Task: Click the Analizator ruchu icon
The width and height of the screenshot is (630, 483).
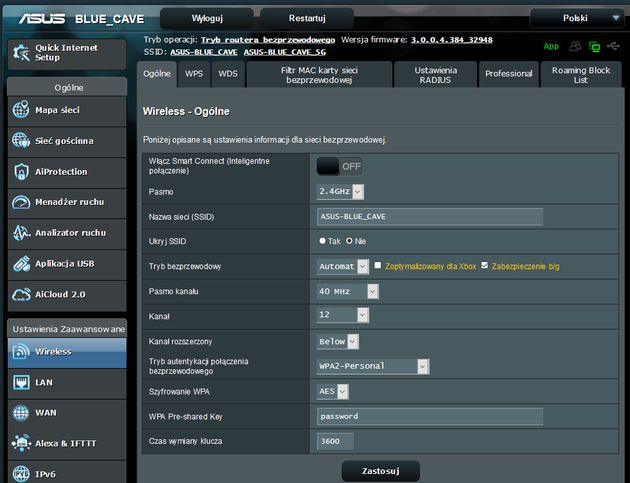Action: [21, 233]
